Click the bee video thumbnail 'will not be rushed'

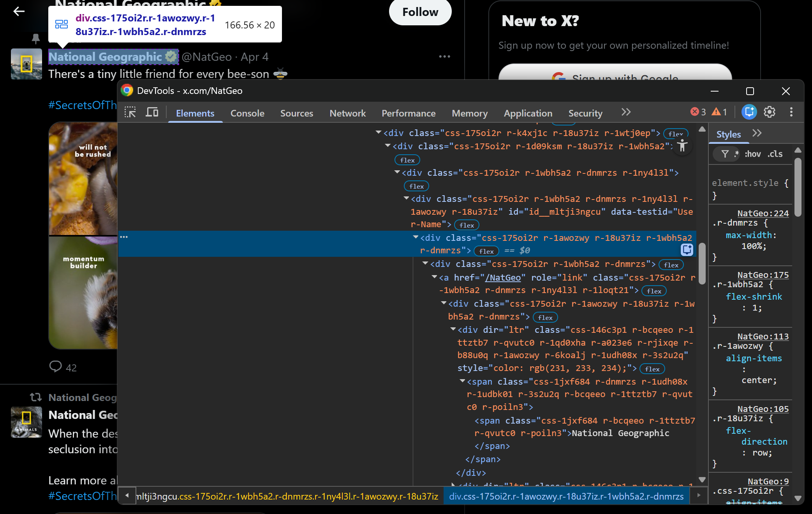(x=83, y=178)
